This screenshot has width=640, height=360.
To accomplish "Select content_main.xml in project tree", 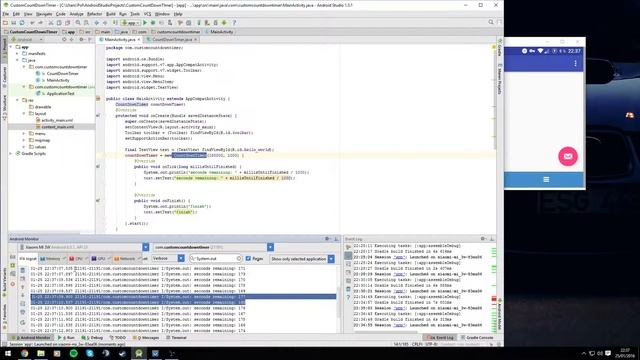I will (x=58, y=127).
